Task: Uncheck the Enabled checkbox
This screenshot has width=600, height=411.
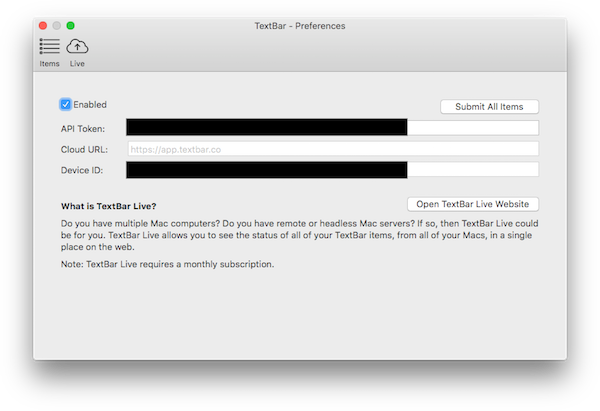Action: pos(65,104)
